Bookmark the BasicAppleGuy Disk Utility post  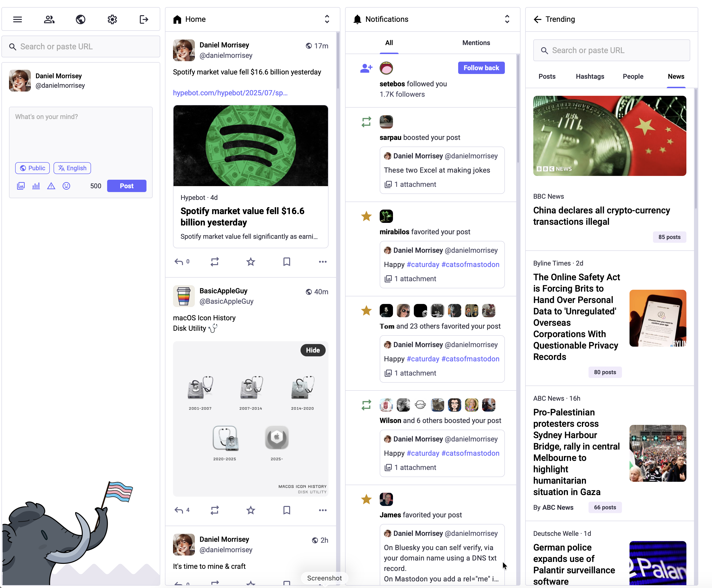pyautogui.click(x=287, y=510)
